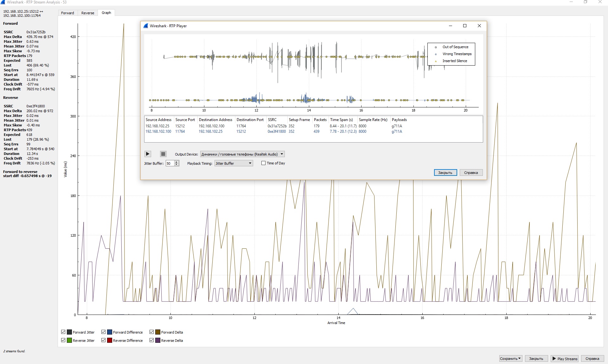Click the Play Streams button

click(x=565, y=359)
